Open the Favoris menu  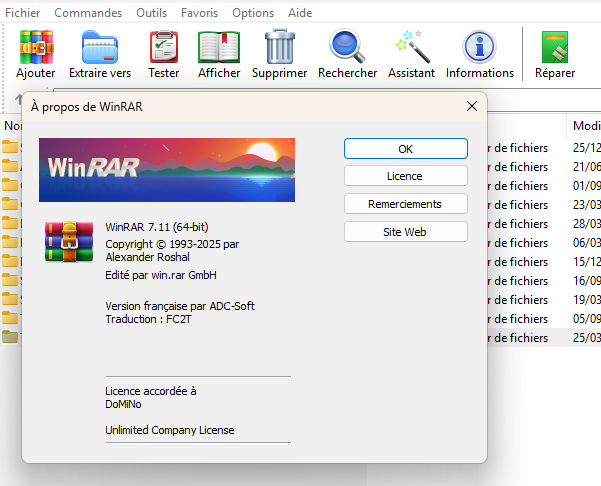199,13
